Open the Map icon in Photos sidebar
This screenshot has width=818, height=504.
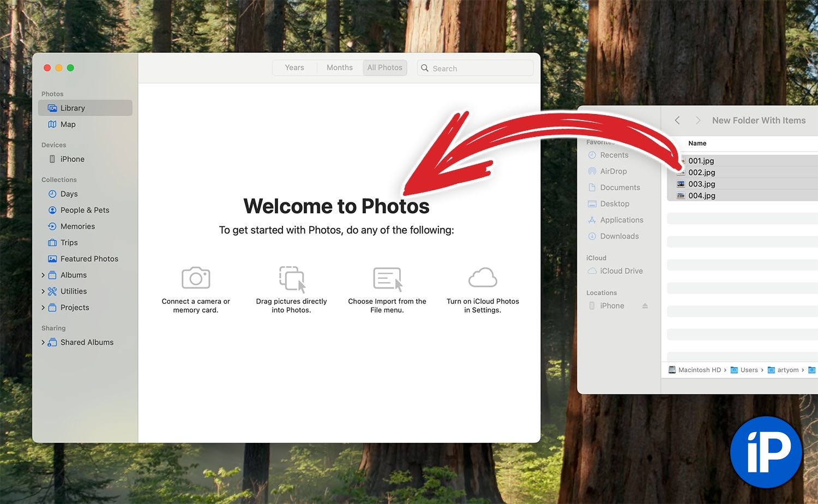(x=52, y=124)
